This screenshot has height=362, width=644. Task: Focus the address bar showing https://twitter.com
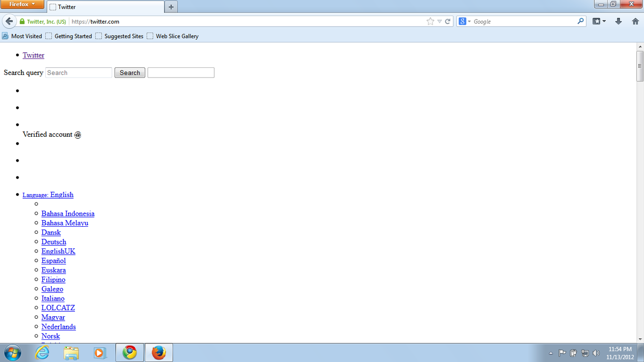[x=247, y=22]
